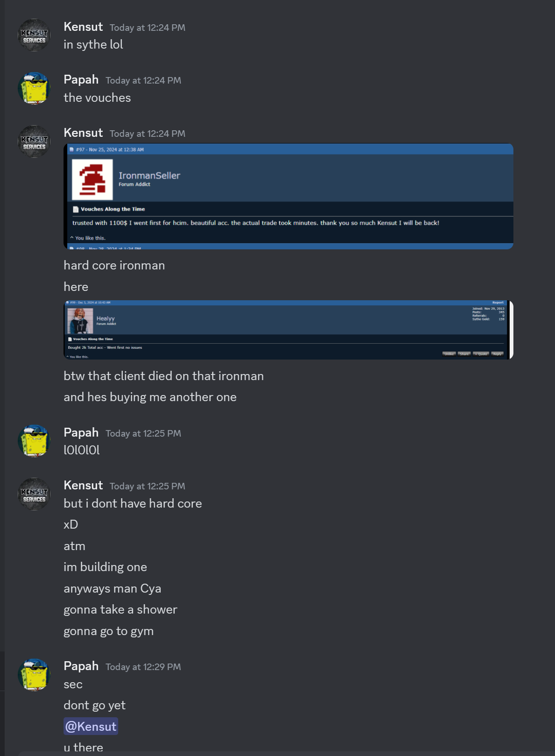Click the @Kensut mention
The width and height of the screenshot is (555, 756).
tap(91, 727)
